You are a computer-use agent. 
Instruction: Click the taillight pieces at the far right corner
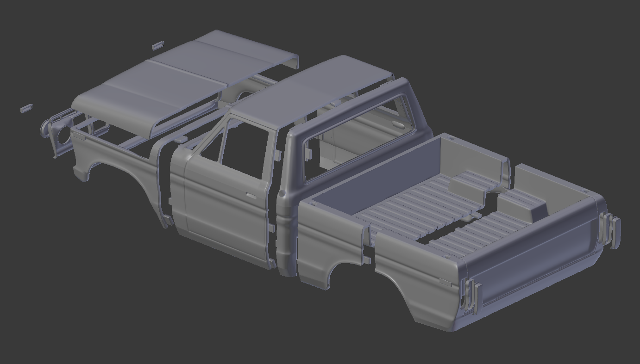(610, 230)
